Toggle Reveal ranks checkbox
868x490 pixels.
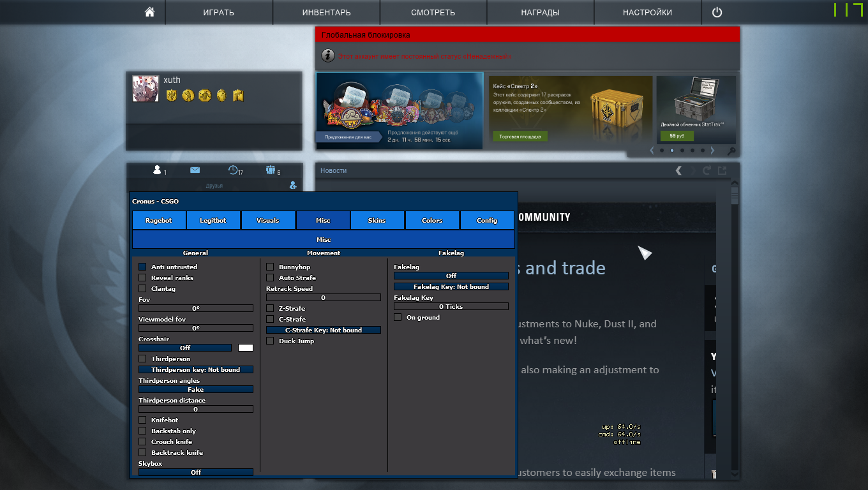click(x=142, y=278)
